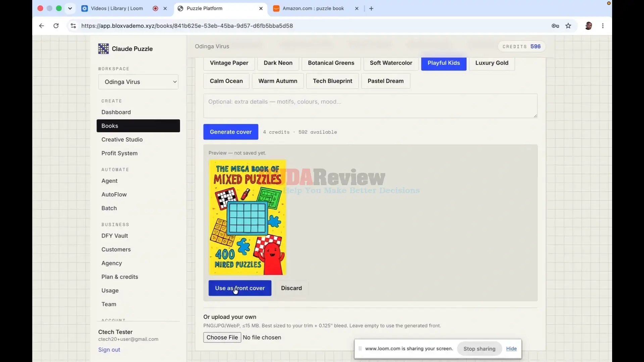Click the Odinga Virus header title

[x=212, y=46]
